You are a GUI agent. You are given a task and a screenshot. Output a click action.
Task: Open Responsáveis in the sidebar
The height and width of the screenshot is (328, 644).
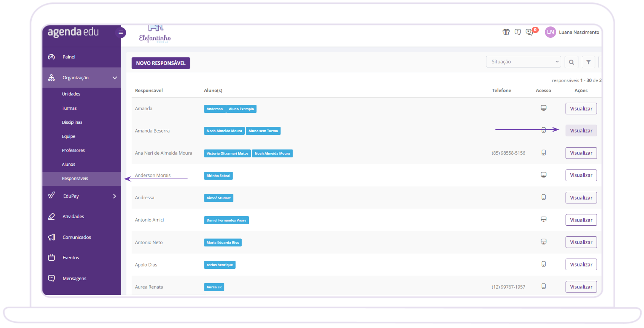(75, 179)
